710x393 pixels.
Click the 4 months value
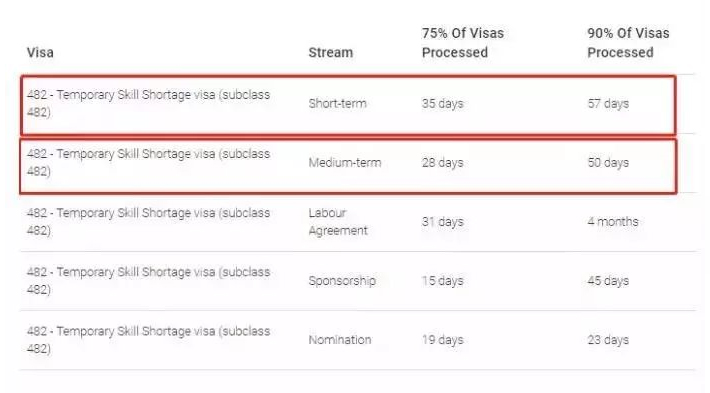click(613, 222)
